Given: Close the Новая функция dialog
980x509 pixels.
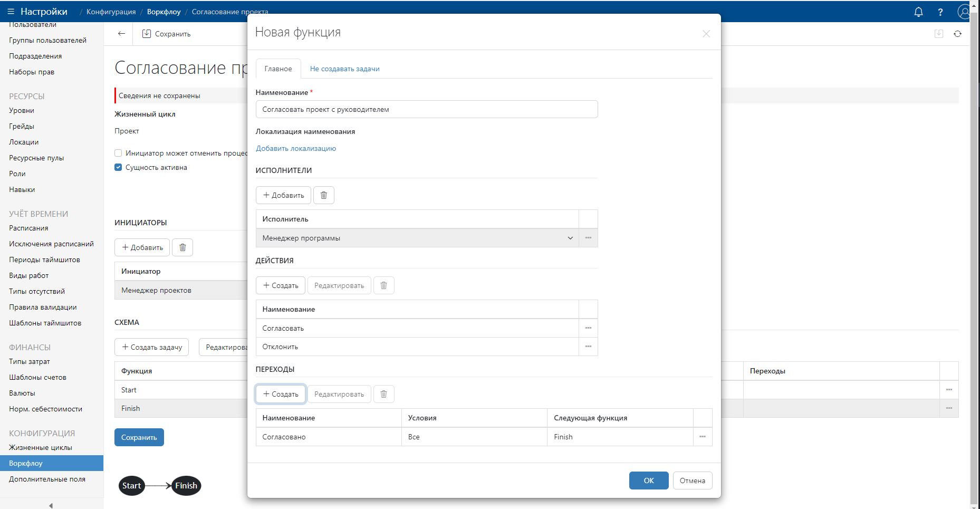Looking at the screenshot, I should [706, 34].
